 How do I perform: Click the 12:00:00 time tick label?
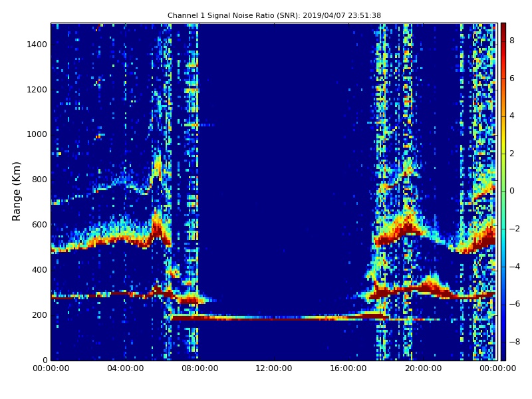(x=274, y=368)
